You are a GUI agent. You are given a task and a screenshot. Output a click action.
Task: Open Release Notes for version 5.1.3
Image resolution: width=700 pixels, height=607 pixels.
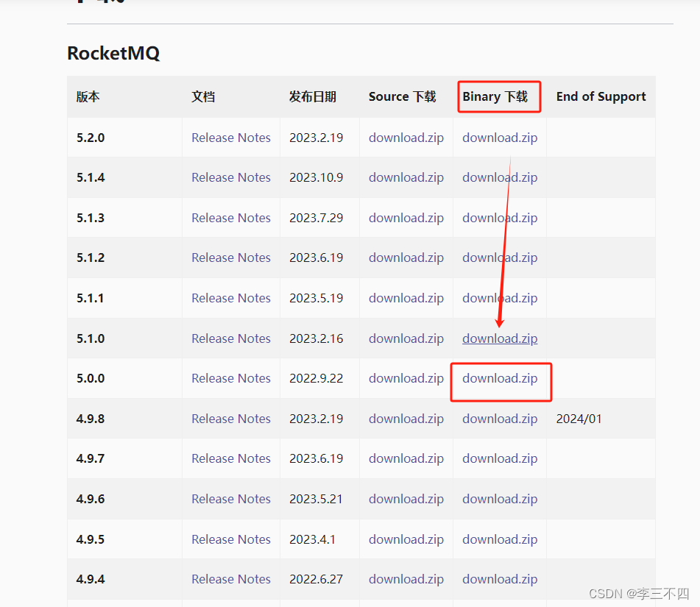[x=231, y=218]
